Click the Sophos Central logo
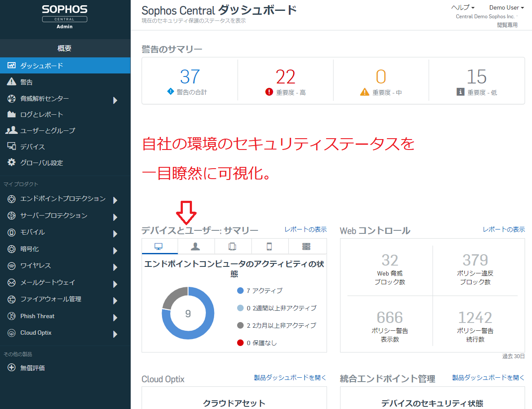Viewport: 532px width, 409px height. pos(65,17)
